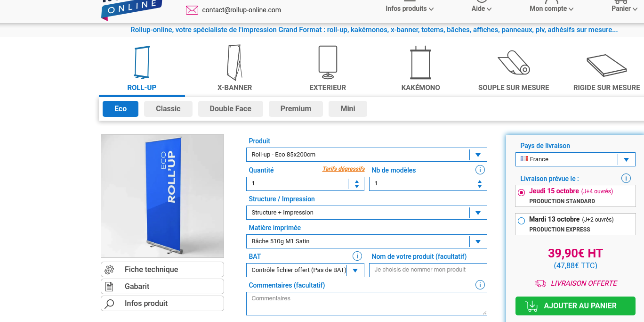
Task: Open the Souple sur mesure roll icon
Action: pyautogui.click(x=514, y=62)
